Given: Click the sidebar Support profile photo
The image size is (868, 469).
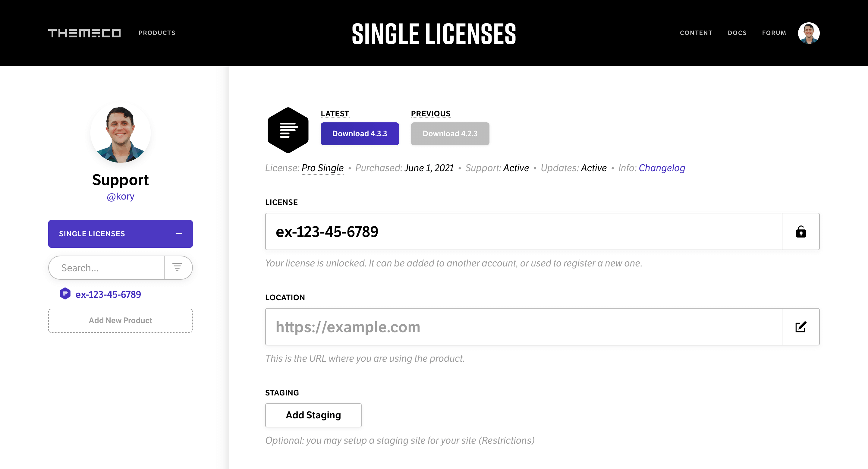Looking at the screenshot, I should coord(121,134).
